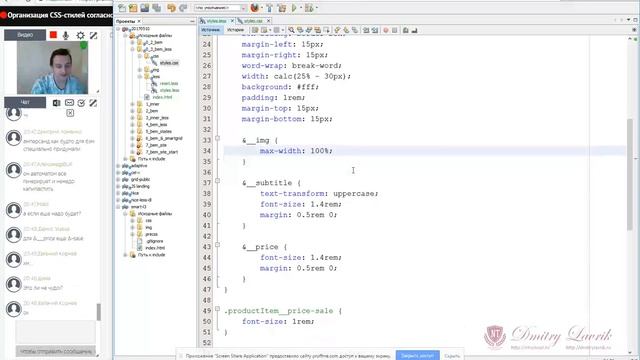This screenshot has width=640, height=360.
Task: Open the Debug Project dropdown icon
Action: coord(309,8)
